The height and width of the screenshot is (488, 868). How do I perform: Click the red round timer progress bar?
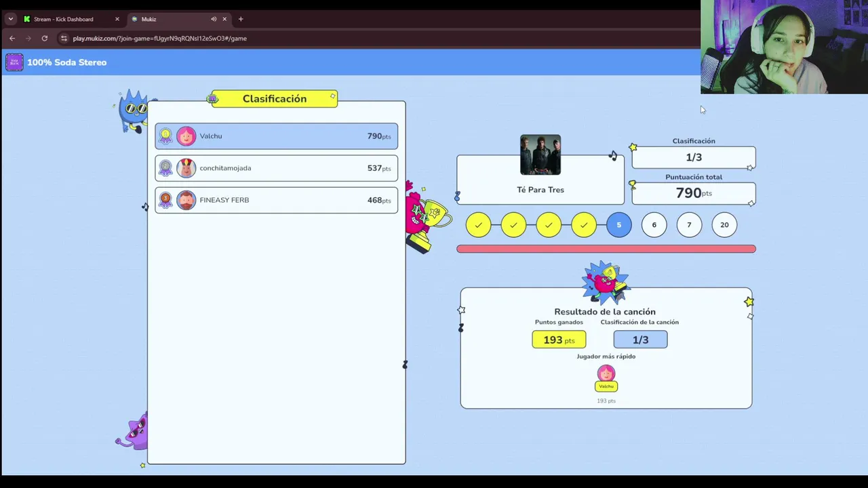coord(606,249)
